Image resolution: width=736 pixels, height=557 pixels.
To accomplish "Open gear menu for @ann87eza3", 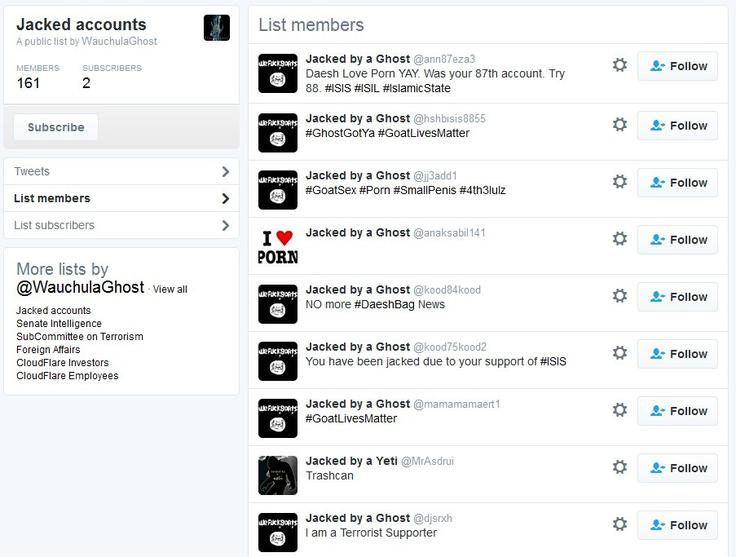I will coord(620,65).
